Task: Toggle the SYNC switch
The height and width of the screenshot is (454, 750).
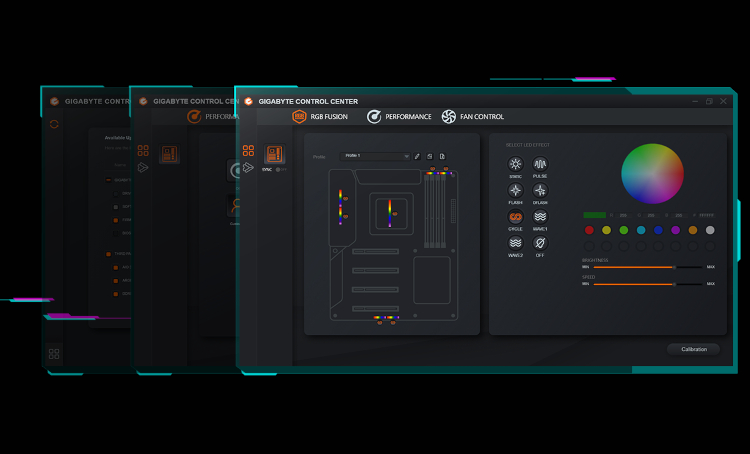Action: point(281,170)
